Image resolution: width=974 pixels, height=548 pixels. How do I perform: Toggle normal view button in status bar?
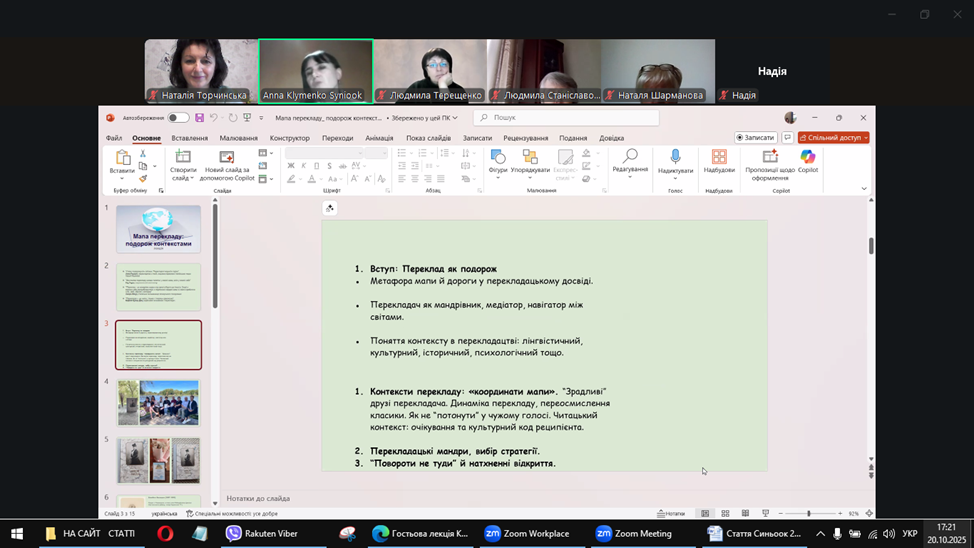point(705,513)
